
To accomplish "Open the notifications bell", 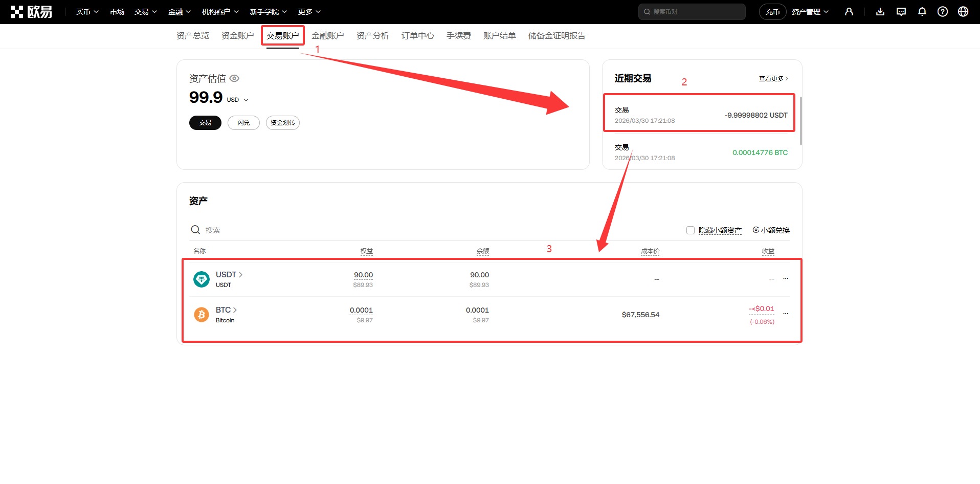I will pyautogui.click(x=922, y=12).
